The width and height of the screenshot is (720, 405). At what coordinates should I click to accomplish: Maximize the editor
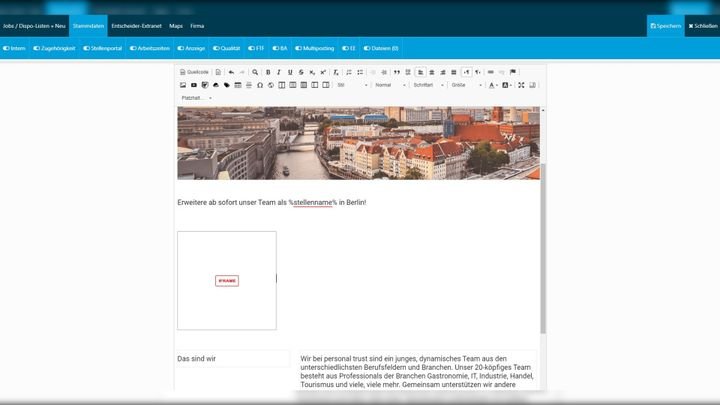(x=521, y=85)
